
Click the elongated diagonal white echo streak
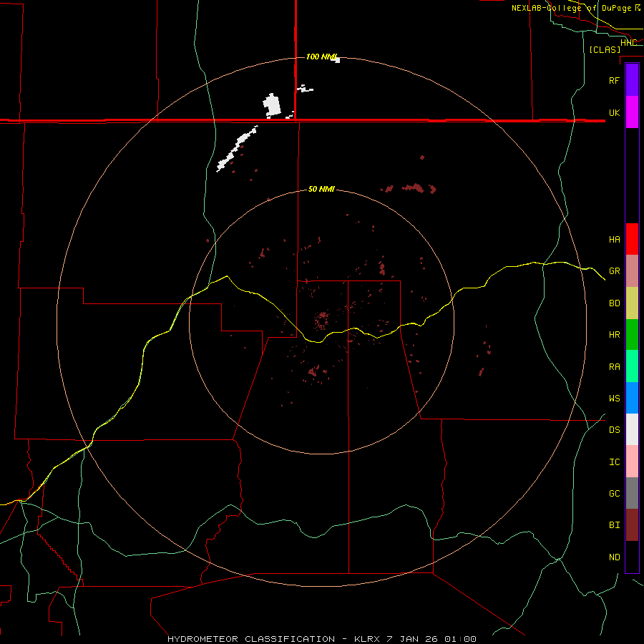[x=237, y=149]
